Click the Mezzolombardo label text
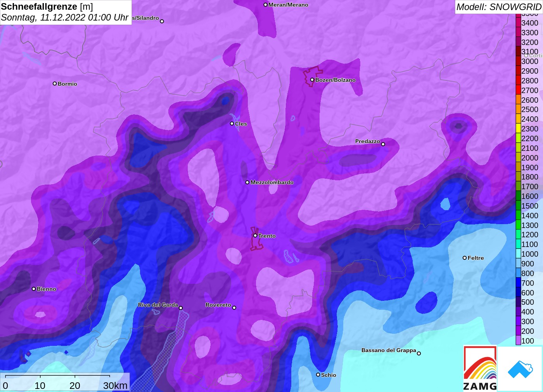Screen dimensions: 543x392 [272, 182]
